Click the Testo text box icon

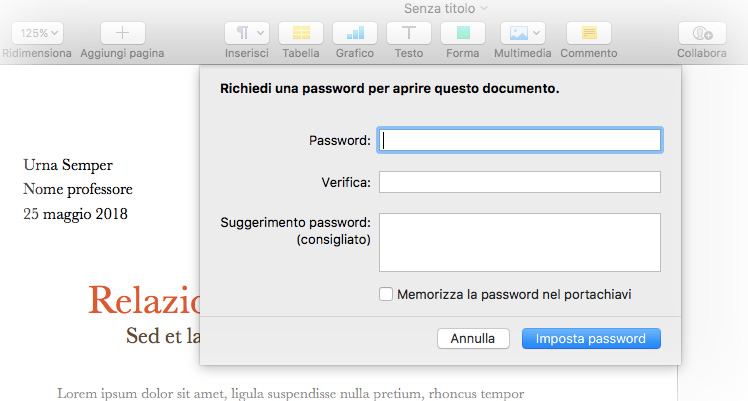click(x=408, y=33)
